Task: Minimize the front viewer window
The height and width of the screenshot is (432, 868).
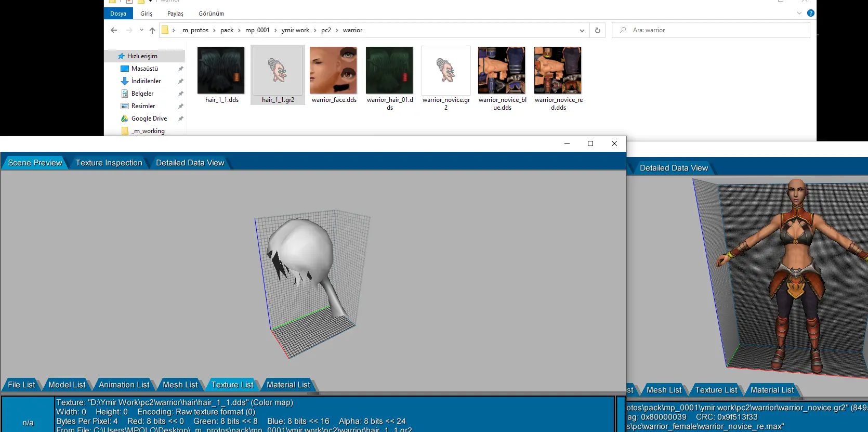Action: 567,143
